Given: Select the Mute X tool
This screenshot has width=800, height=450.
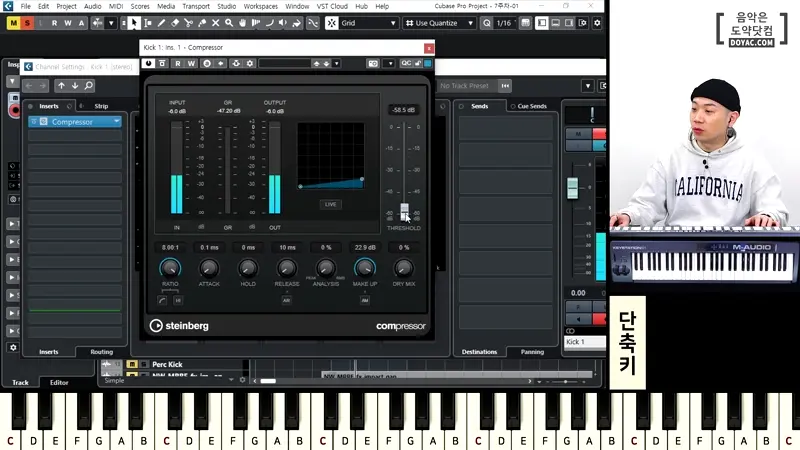Looking at the screenshot, I should pyautogui.click(x=215, y=23).
